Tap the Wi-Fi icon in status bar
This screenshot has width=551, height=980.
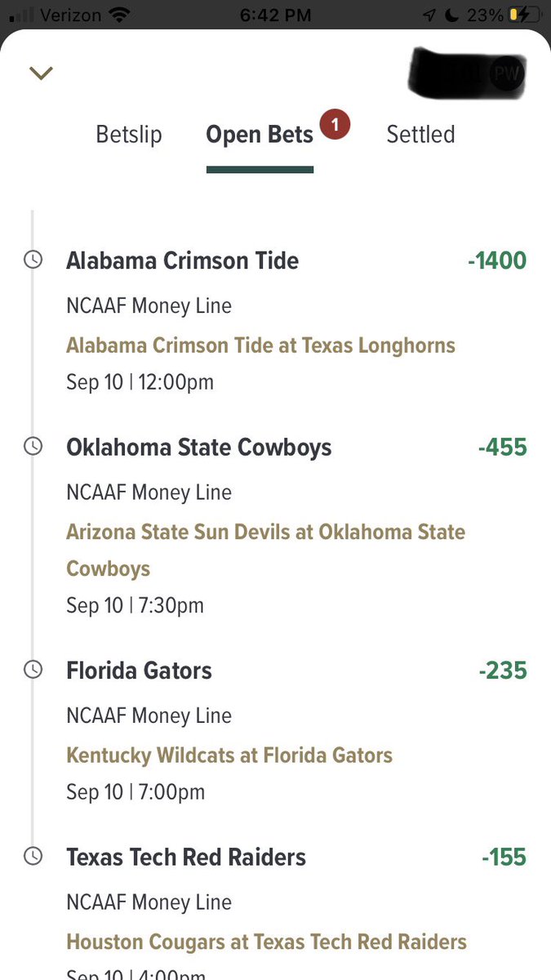point(120,15)
